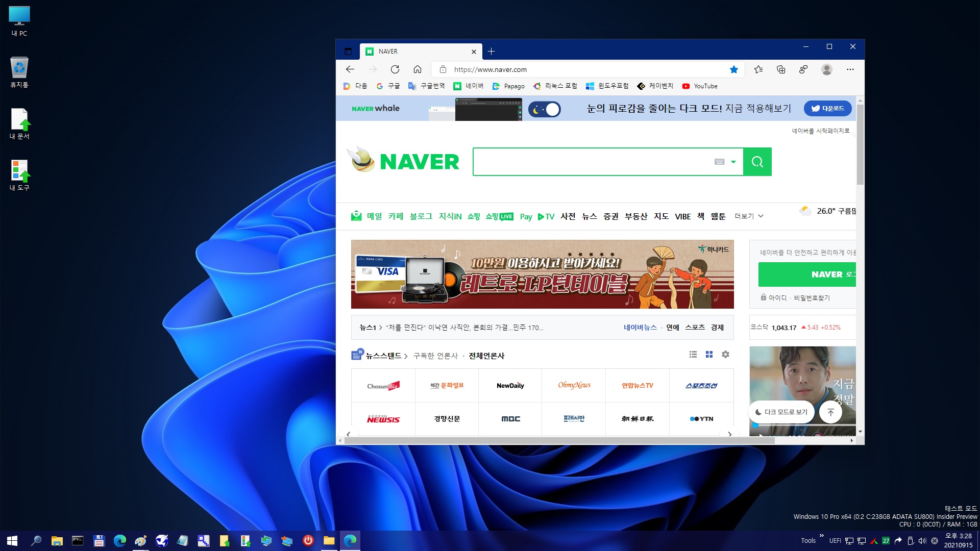Open 지식iN in Naver service menu
The width and height of the screenshot is (980, 551).
pos(450,216)
